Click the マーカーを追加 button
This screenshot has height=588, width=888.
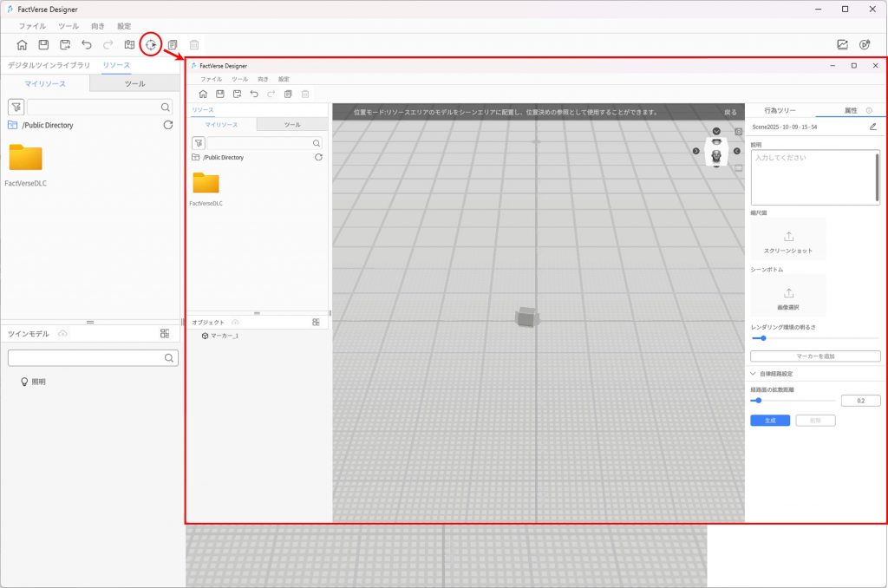pos(814,356)
